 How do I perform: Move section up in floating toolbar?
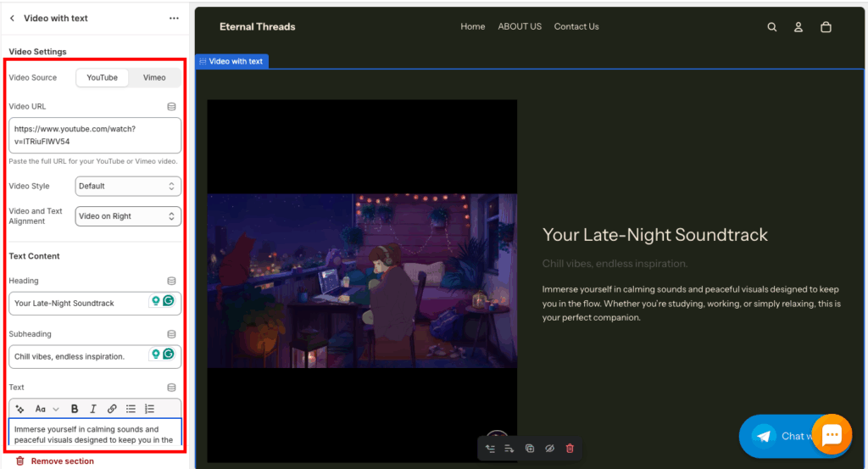pos(490,449)
